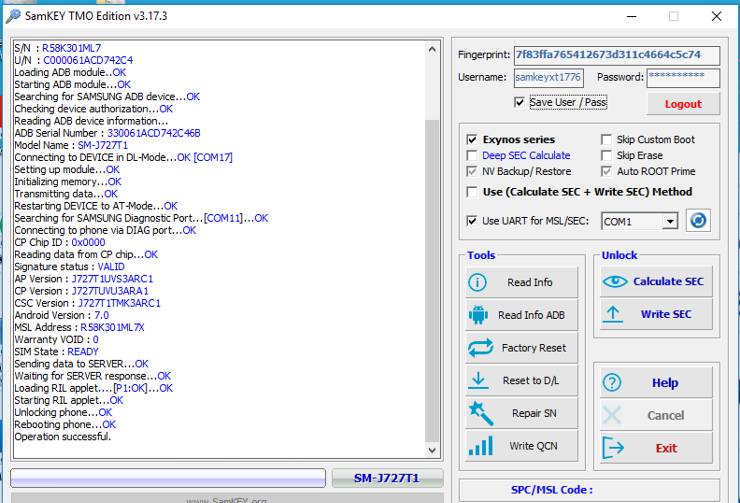Toggle the Exynos series checkbox
The image size is (740, 503).
pyautogui.click(x=471, y=139)
